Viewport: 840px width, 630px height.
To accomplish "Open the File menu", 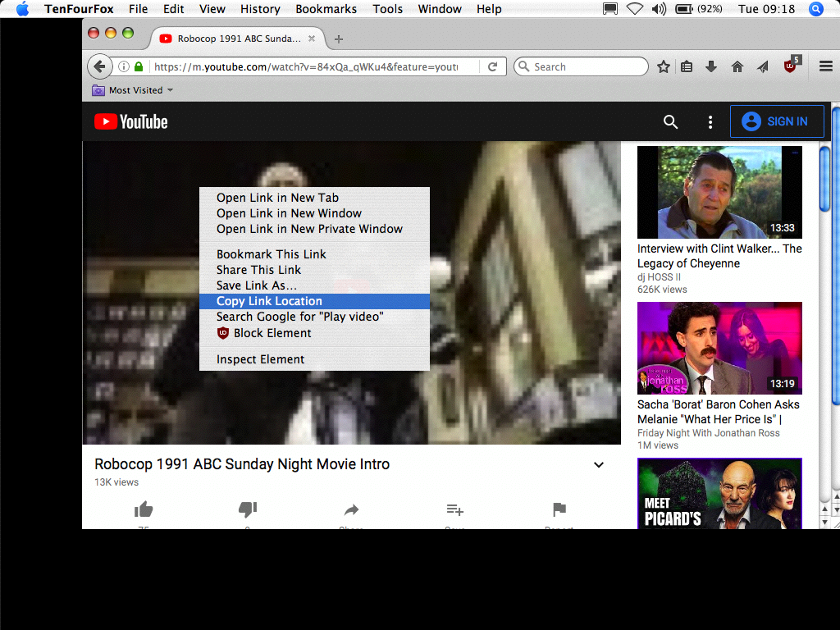I will [x=138, y=9].
